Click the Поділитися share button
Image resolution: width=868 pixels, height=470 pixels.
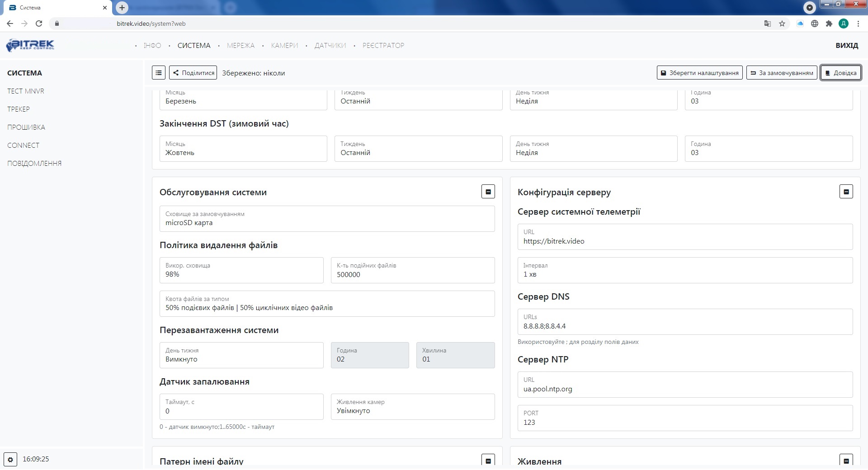pos(193,73)
